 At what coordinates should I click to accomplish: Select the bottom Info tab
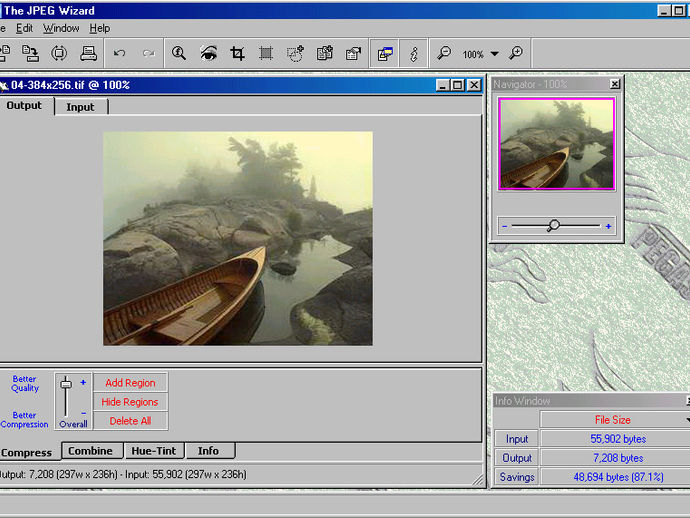[209, 451]
